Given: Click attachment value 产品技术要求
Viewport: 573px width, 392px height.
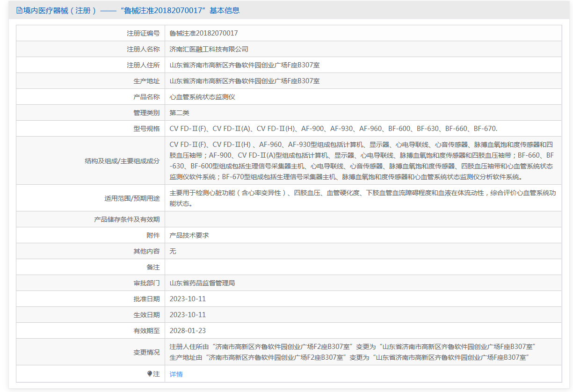Looking at the screenshot, I should (189, 235).
